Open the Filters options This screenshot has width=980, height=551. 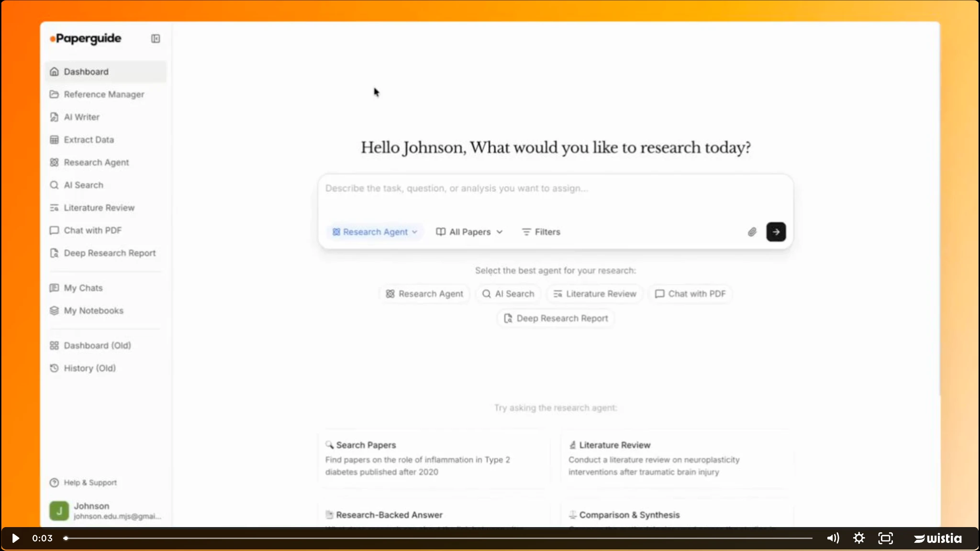[x=541, y=232]
